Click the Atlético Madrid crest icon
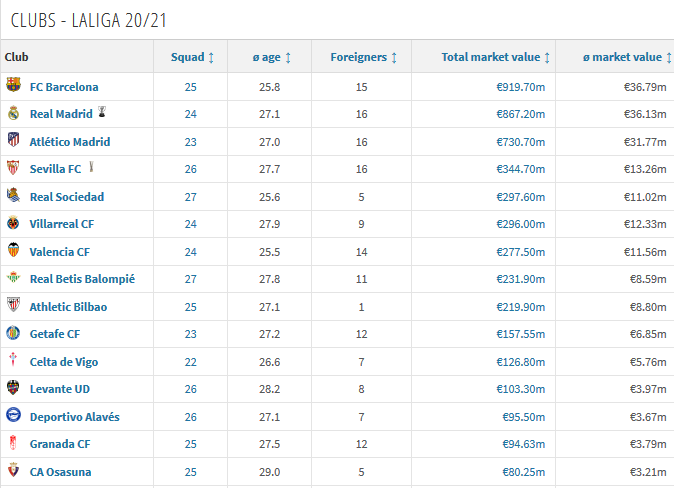 pyautogui.click(x=13, y=142)
